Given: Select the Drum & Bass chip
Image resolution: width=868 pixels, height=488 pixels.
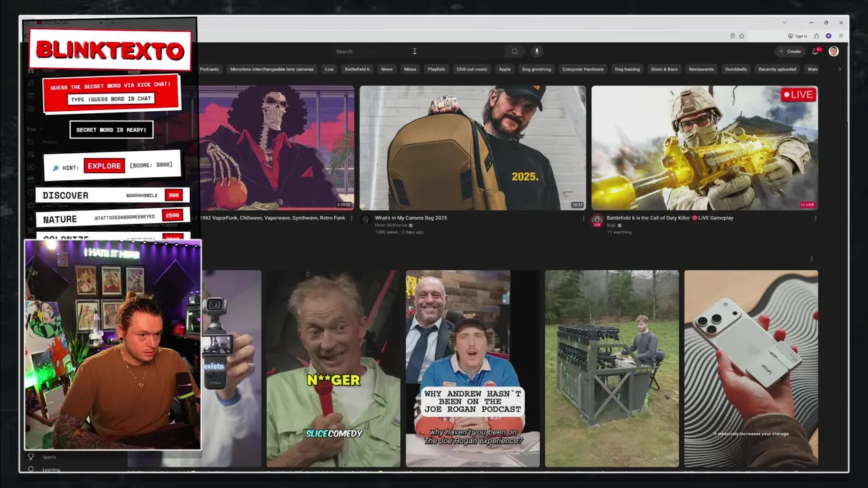Looking at the screenshot, I should [x=665, y=69].
